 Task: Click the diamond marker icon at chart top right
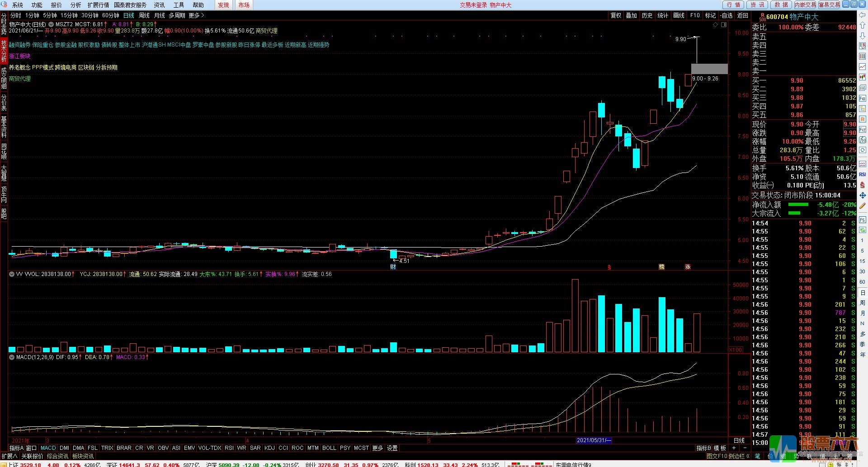(x=716, y=25)
